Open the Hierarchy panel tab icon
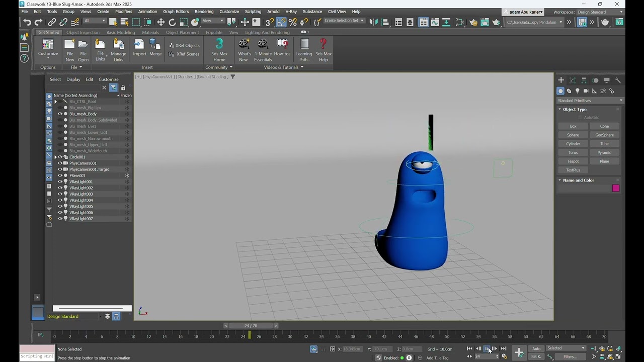 584,80
